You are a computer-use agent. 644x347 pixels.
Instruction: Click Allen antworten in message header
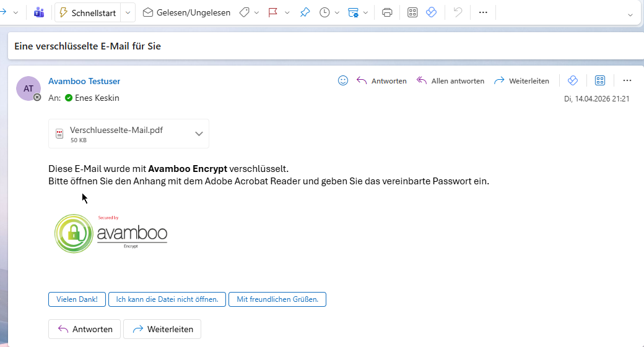(x=450, y=81)
